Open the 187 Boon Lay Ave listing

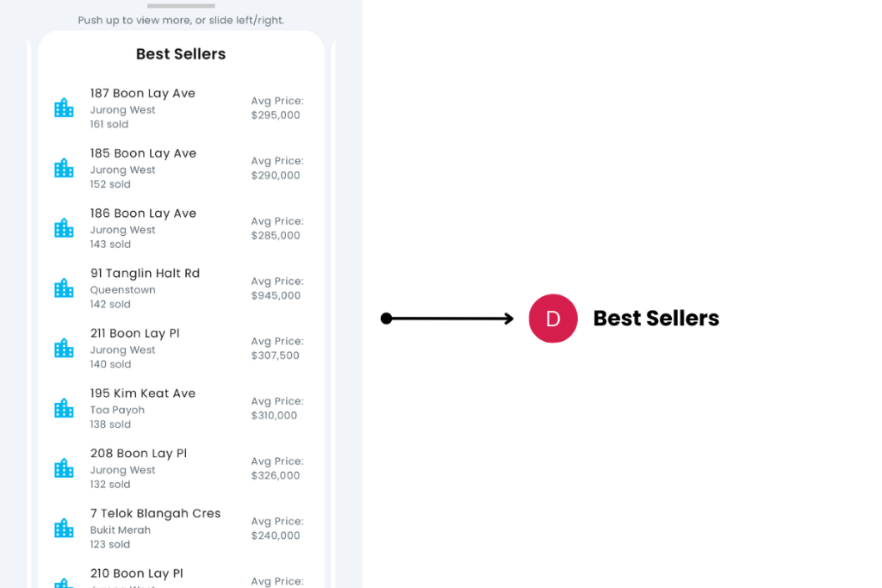pos(143,93)
